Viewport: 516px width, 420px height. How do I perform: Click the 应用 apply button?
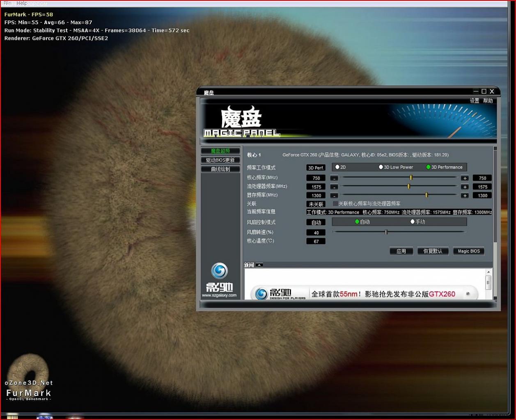pyautogui.click(x=401, y=251)
